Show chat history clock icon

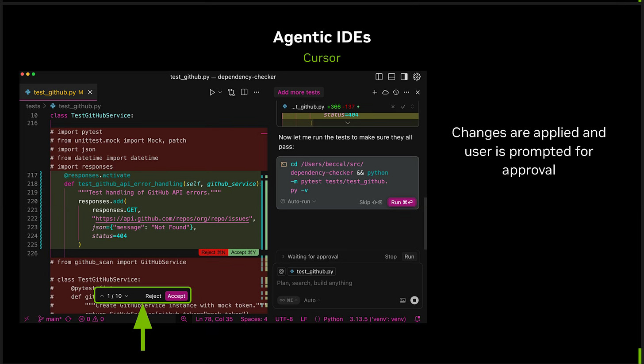396,92
